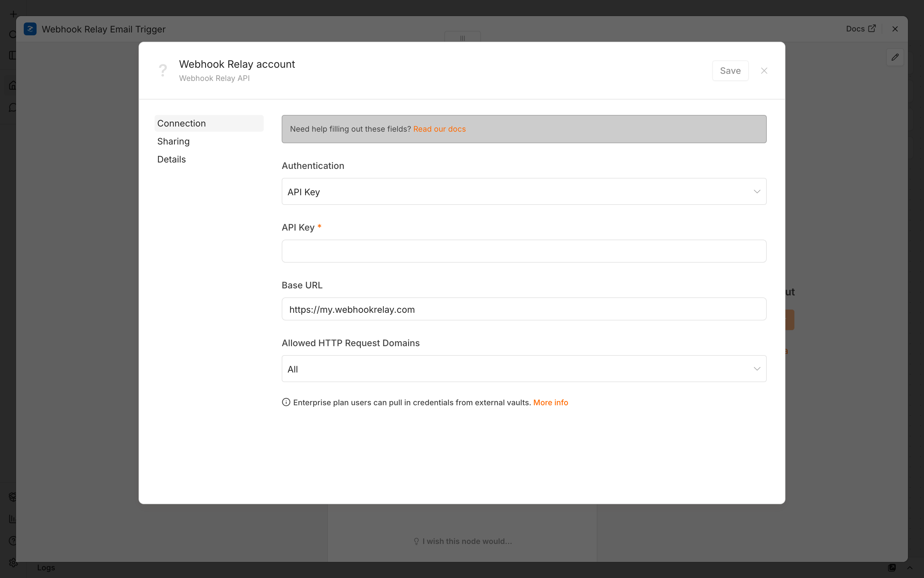The height and width of the screenshot is (578, 924).
Task: Click the Save button
Action: pos(730,71)
